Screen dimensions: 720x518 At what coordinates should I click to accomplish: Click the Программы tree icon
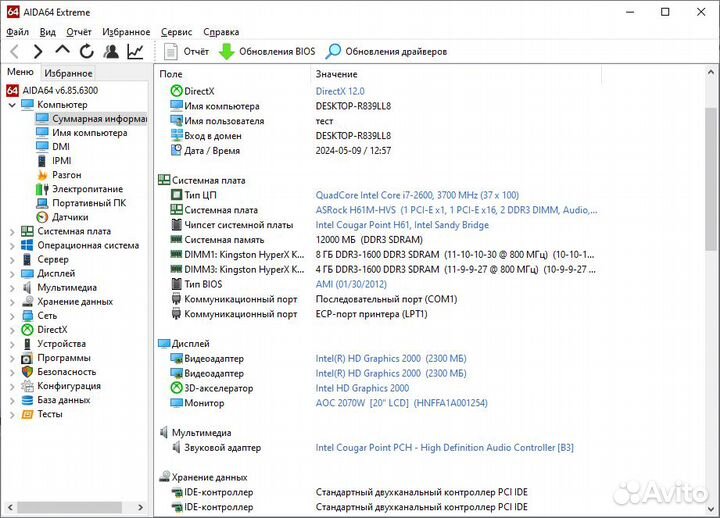click(x=28, y=358)
